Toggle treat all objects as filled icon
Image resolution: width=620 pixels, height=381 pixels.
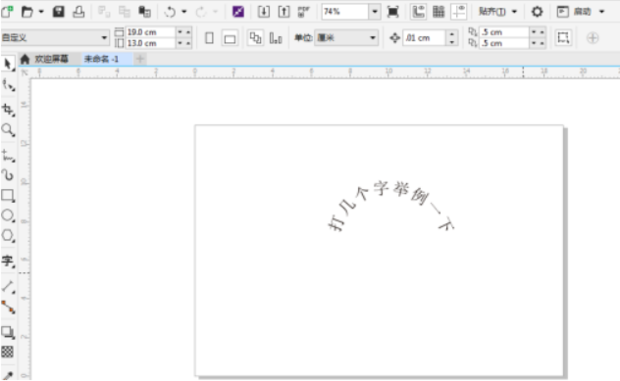click(x=563, y=38)
